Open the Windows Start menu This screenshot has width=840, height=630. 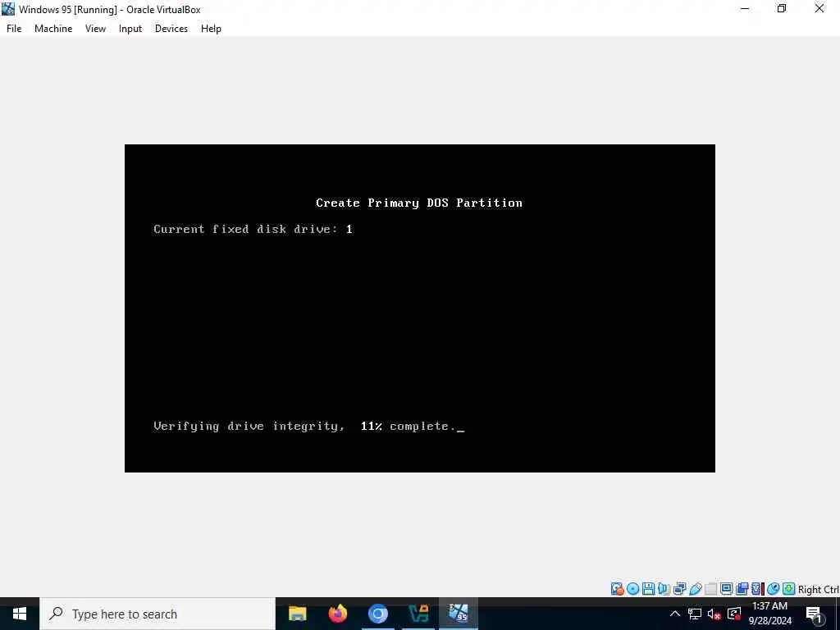click(x=20, y=614)
